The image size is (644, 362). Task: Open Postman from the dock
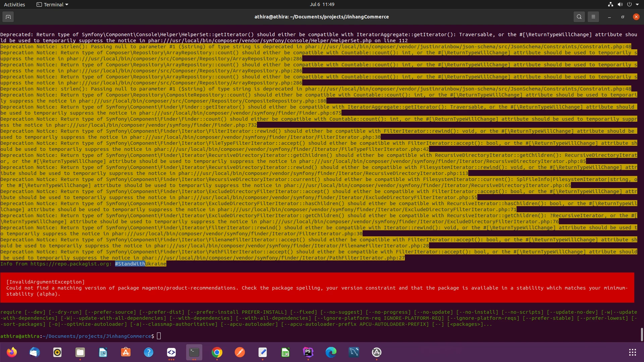pos(240,352)
